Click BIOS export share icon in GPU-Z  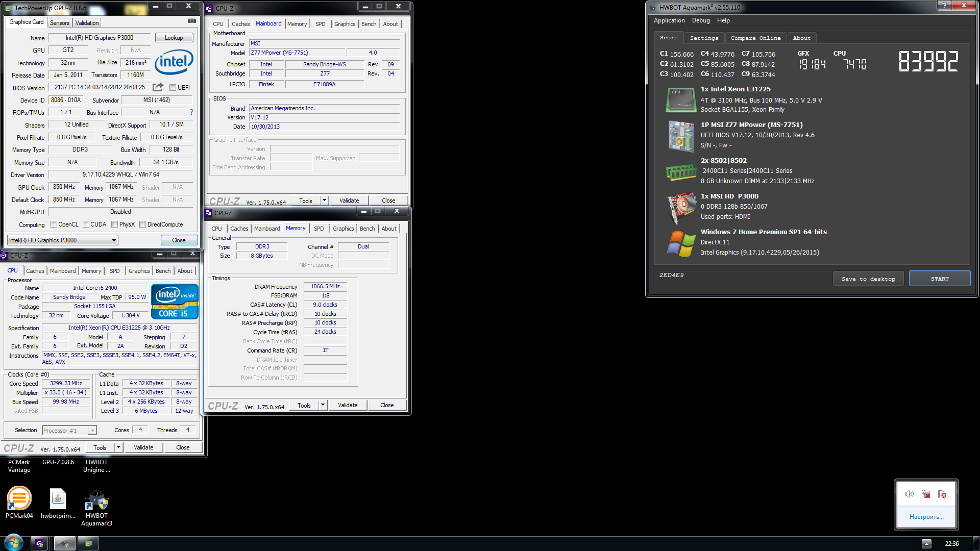[x=158, y=87]
